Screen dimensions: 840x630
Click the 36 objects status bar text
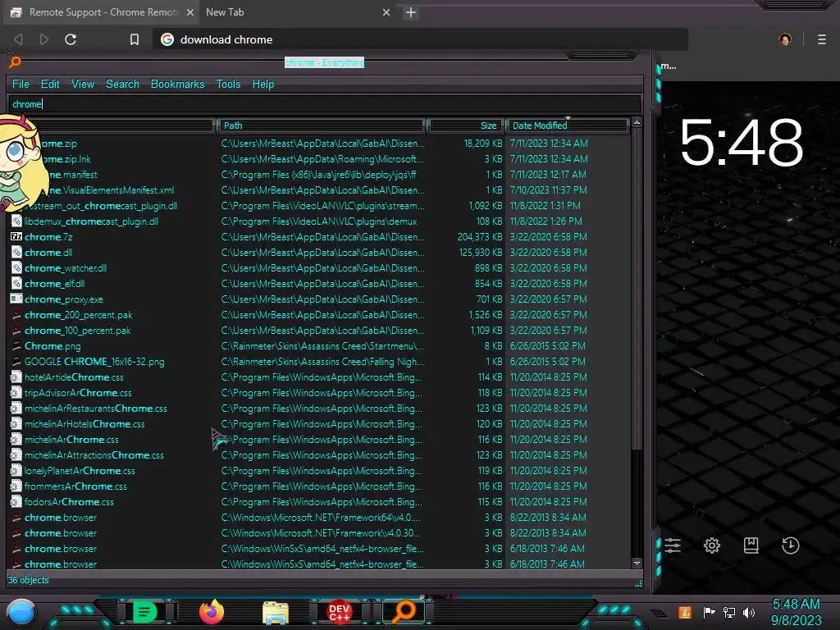click(28, 580)
